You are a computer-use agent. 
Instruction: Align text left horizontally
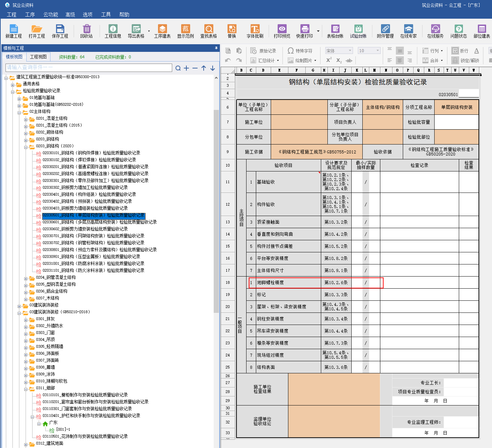(x=390, y=60)
